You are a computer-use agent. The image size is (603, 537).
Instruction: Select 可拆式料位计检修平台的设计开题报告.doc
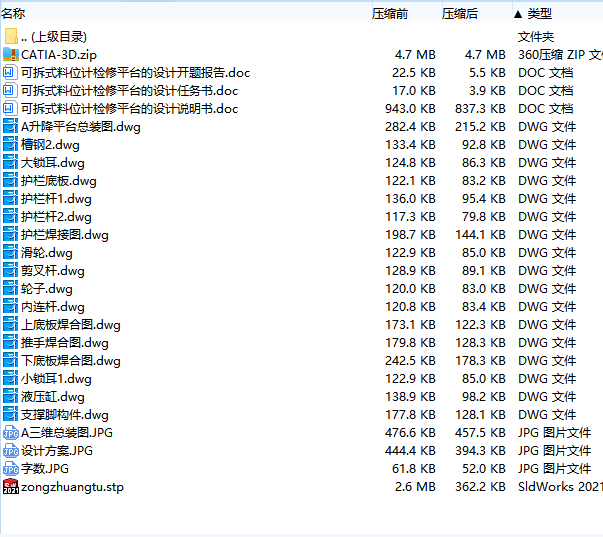(x=135, y=73)
